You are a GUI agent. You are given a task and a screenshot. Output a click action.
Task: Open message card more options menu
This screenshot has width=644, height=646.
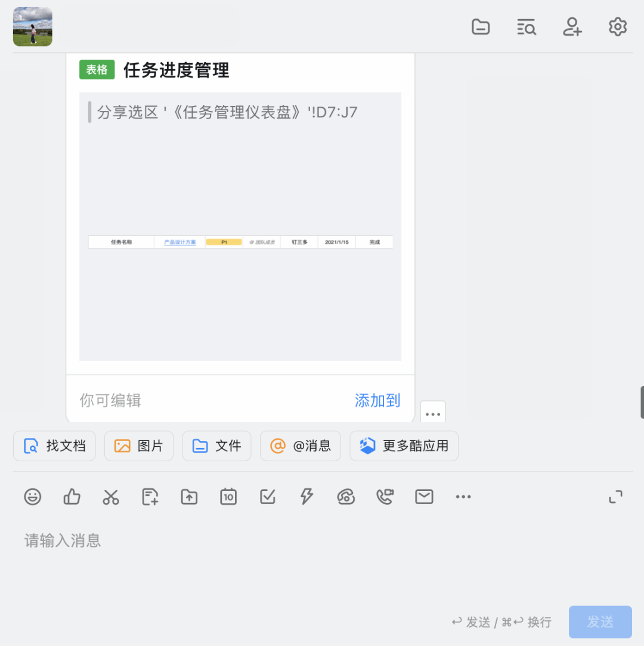tap(433, 414)
